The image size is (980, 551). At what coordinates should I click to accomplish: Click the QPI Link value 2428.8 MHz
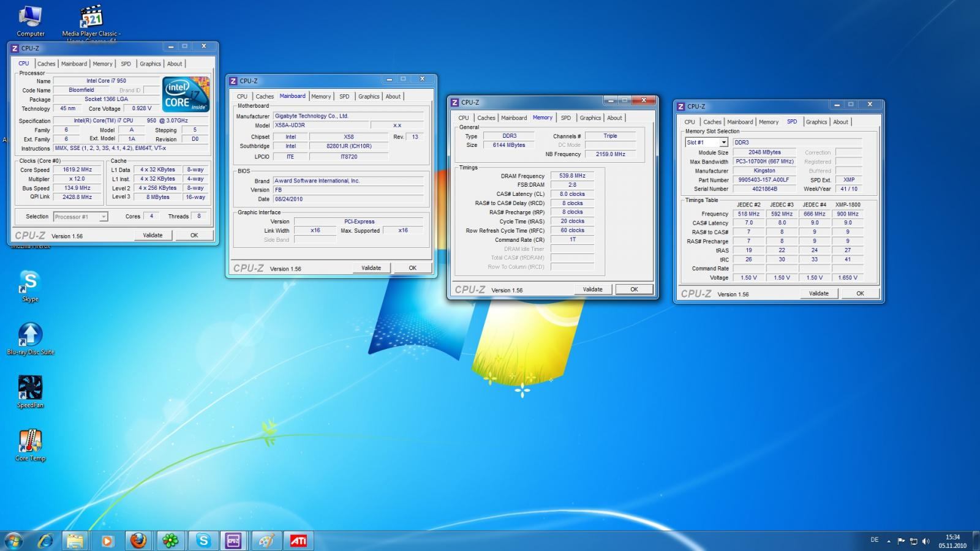coord(77,197)
